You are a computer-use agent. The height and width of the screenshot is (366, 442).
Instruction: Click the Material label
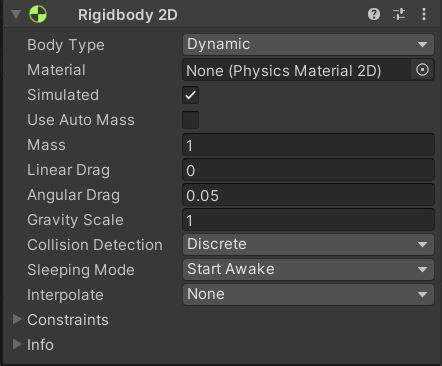pyautogui.click(x=56, y=70)
